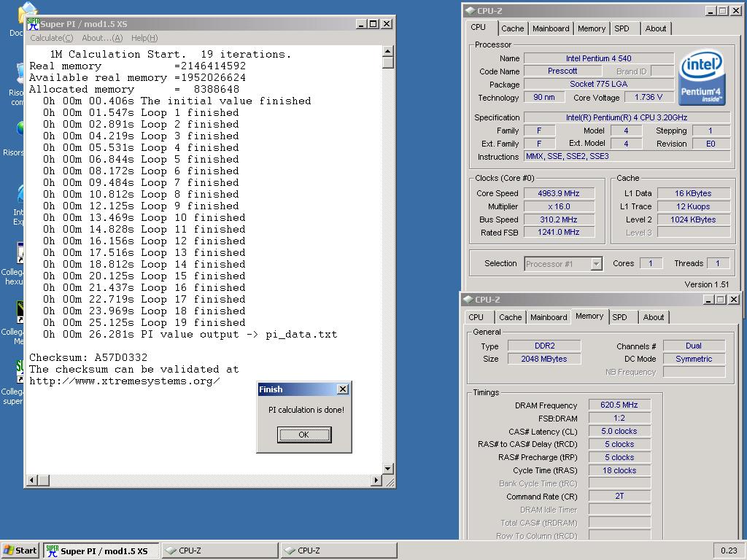Viewport: 747px width, 560px height.
Task: Click the bottom CPU-Z window title icon
Action: pyautogui.click(x=468, y=299)
